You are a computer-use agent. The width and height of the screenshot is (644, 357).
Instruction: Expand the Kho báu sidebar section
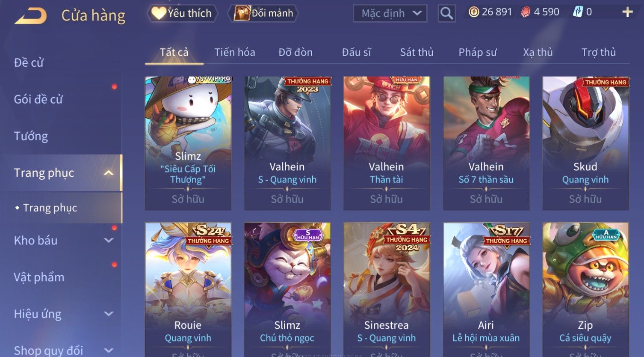pos(109,241)
